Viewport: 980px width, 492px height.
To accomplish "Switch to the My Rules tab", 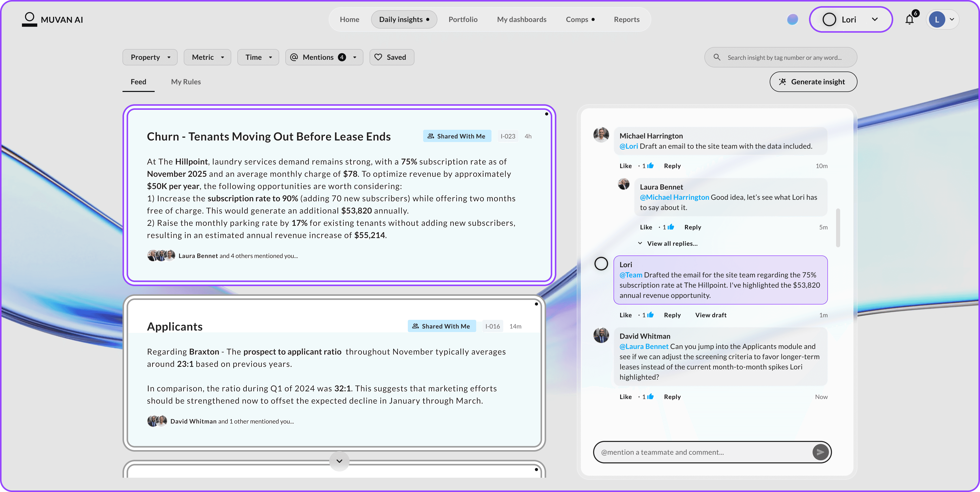I will [x=186, y=82].
